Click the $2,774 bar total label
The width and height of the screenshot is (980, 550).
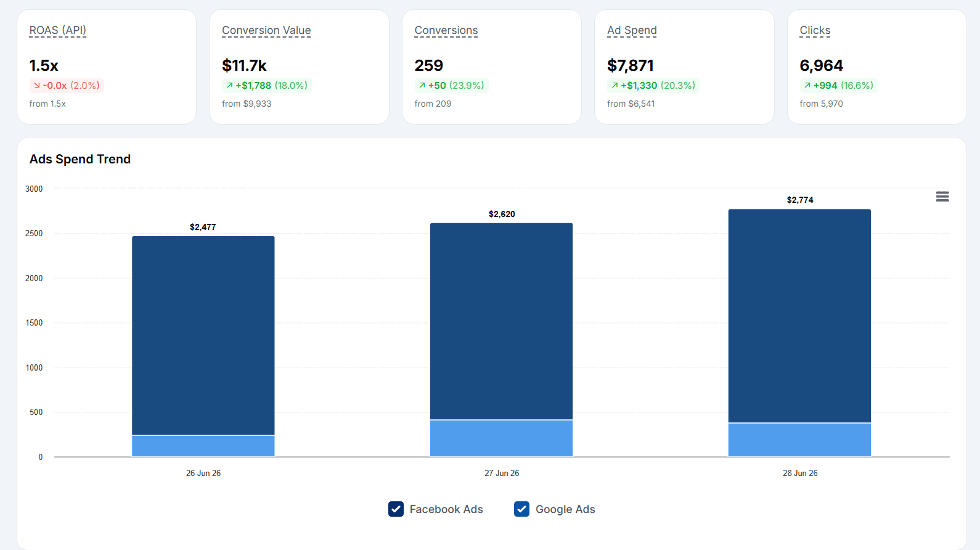pyautogui.click(x=800, y=200)
